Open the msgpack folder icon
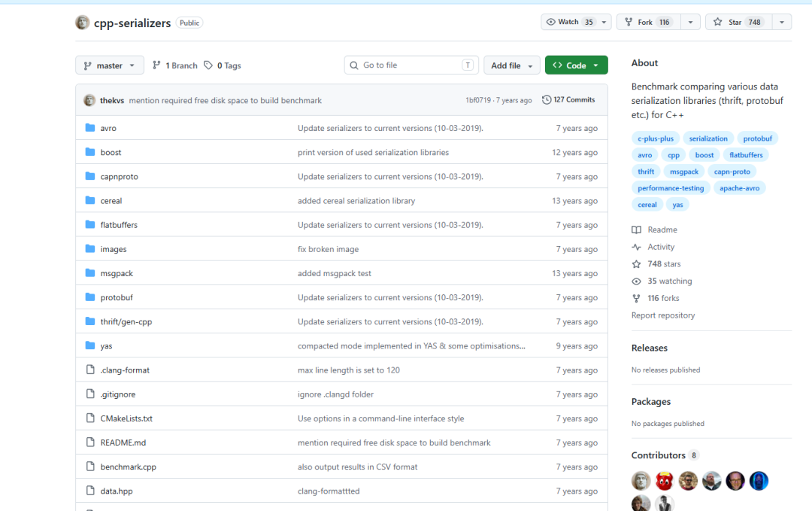The image size is (812, 511). tap(90, 272)
